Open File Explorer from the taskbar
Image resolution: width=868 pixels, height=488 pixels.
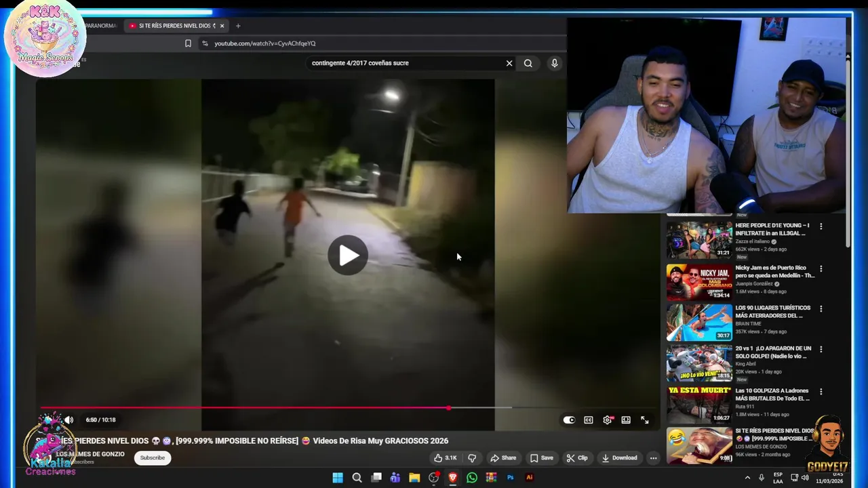[414, 478]
